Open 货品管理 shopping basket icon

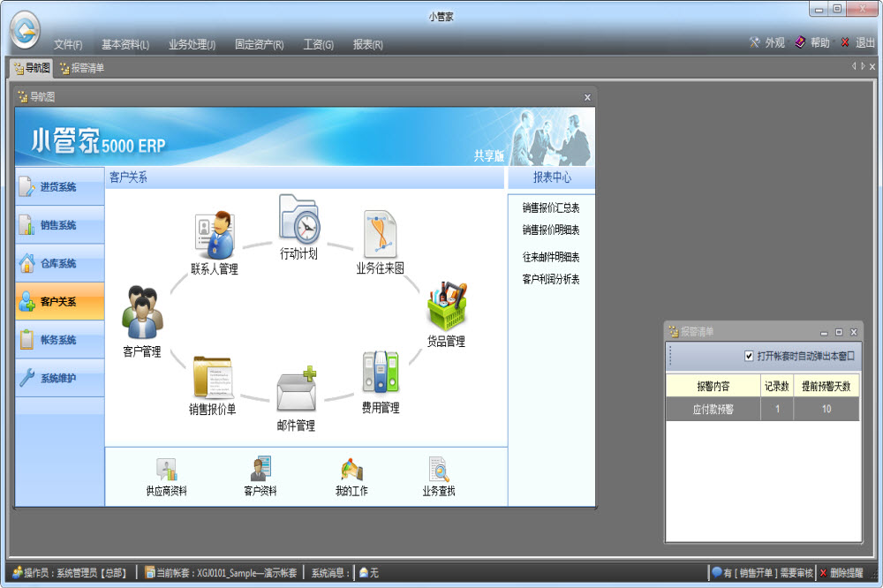[446, 306]
